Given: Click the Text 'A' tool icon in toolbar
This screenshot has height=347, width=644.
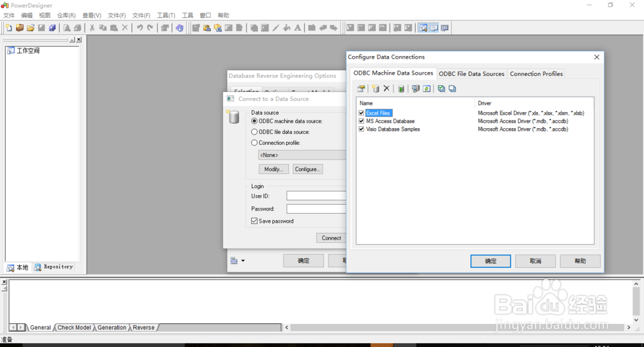Looking at the screenshot, I should [298, 28].
